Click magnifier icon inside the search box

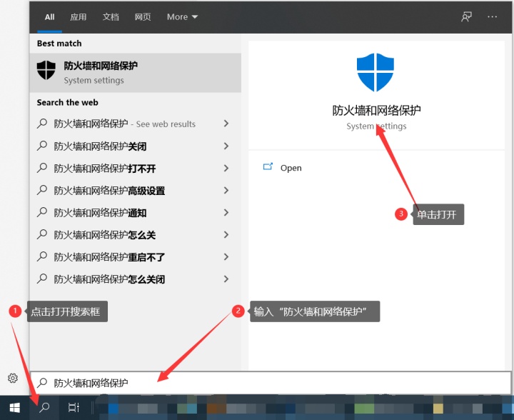(42, 383)
